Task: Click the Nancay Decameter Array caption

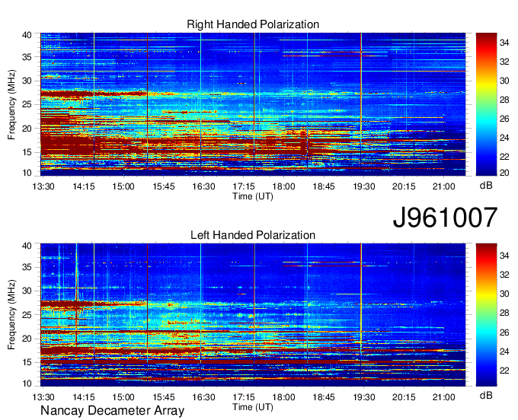Action: 112,411
